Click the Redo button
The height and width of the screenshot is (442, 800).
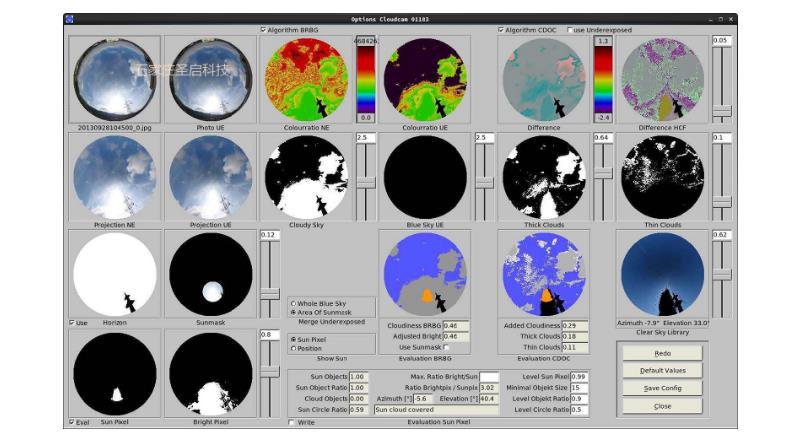(x=662, y=353)
